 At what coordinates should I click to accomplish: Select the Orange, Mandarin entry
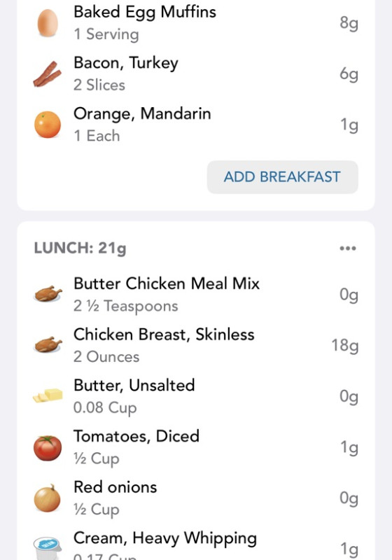pos(196,125)
